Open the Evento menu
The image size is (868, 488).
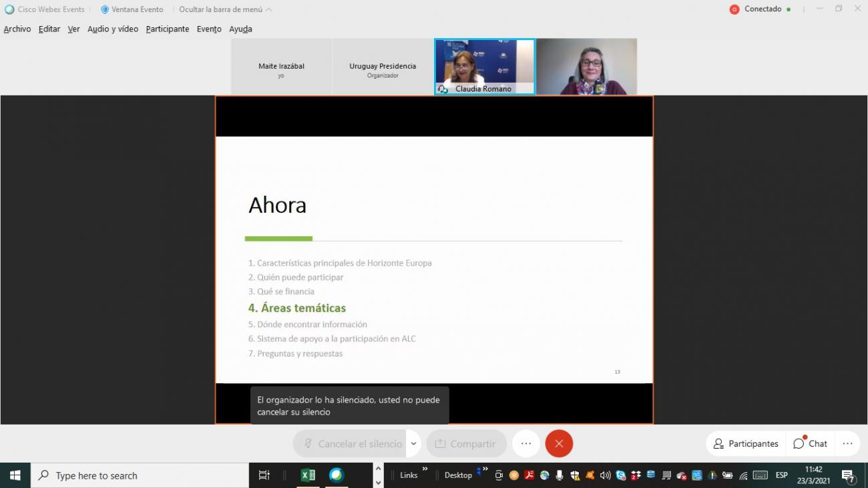click(209, 29)
